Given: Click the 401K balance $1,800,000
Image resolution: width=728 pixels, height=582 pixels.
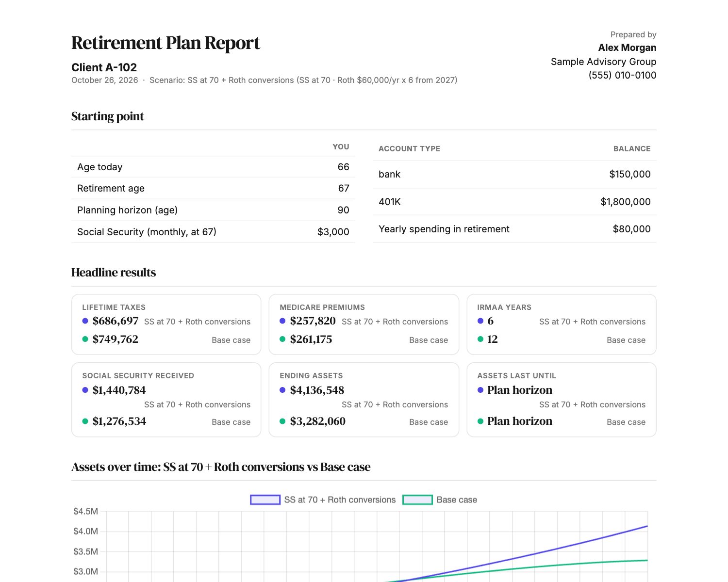Looking at the screenshot, I should tap(625, 202).
